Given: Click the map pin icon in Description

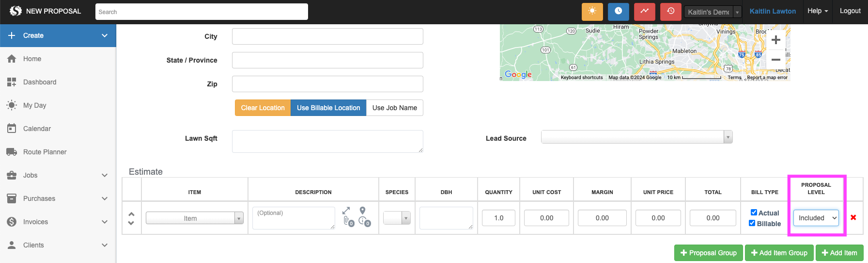Looking at the screenshot, I should click(x=362, y=211).
